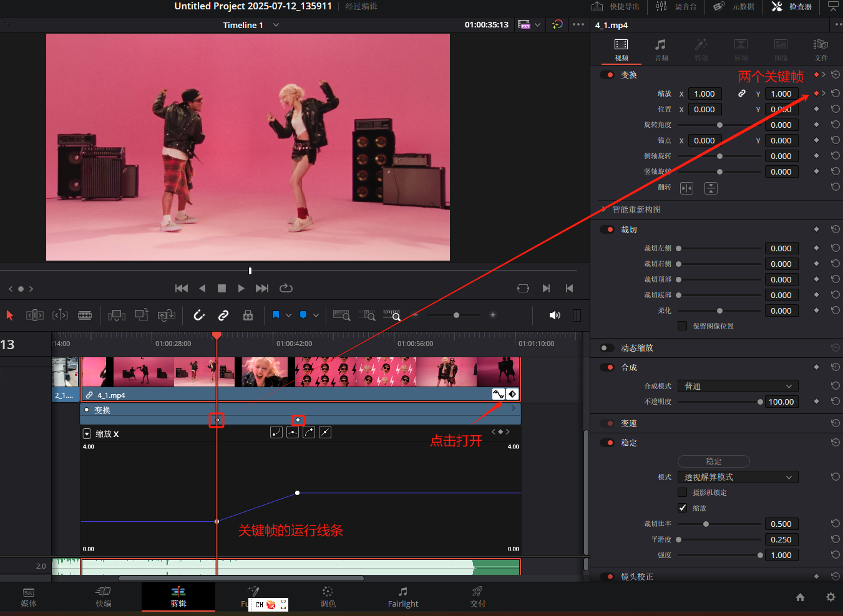This screenshot has width=843, height=616.
Task: Open the 合成模式 普通 dropdown
Action: click(x=738, y=387)
